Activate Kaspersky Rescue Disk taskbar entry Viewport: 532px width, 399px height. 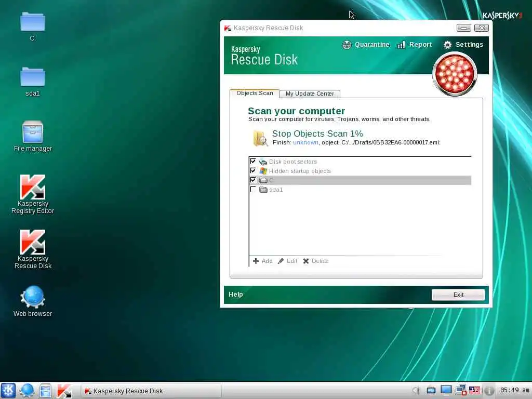point(151,391)
